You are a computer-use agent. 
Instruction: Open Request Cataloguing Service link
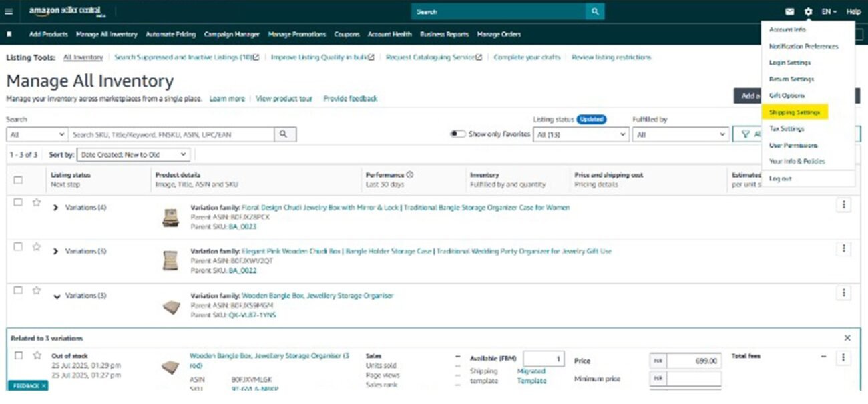[434, 57]
